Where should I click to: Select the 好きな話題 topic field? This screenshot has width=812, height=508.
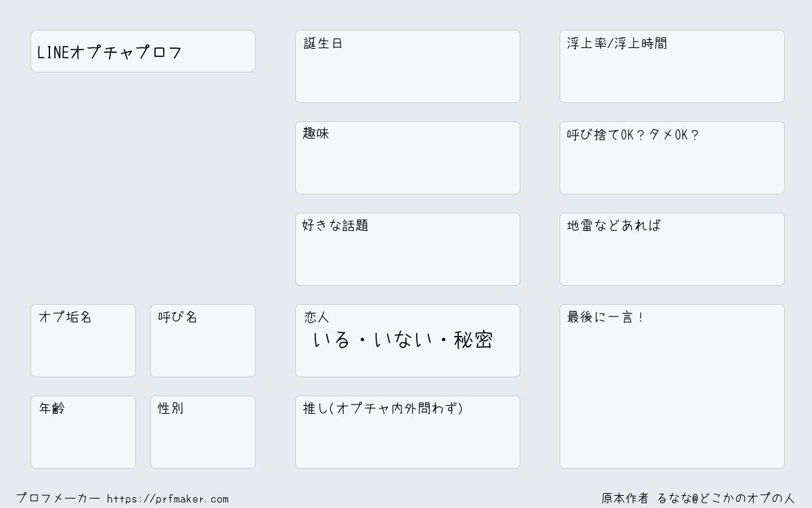coord(407,249)
